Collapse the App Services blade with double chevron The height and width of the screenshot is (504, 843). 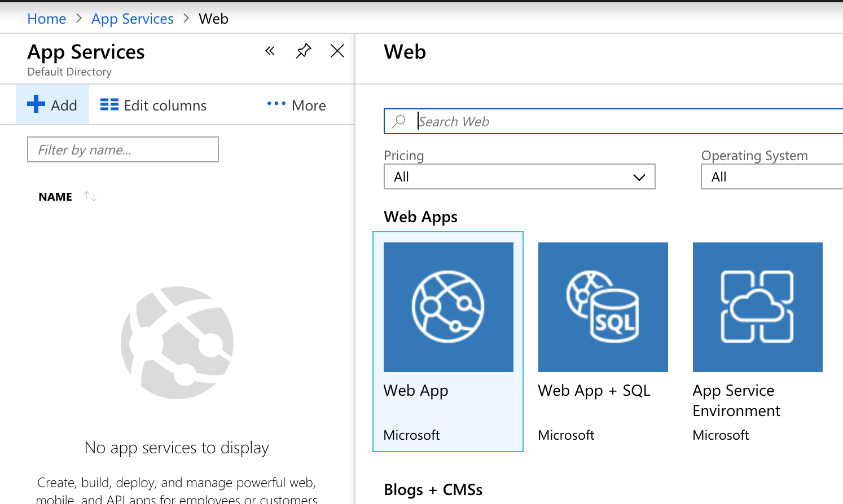tap(270, 51)
